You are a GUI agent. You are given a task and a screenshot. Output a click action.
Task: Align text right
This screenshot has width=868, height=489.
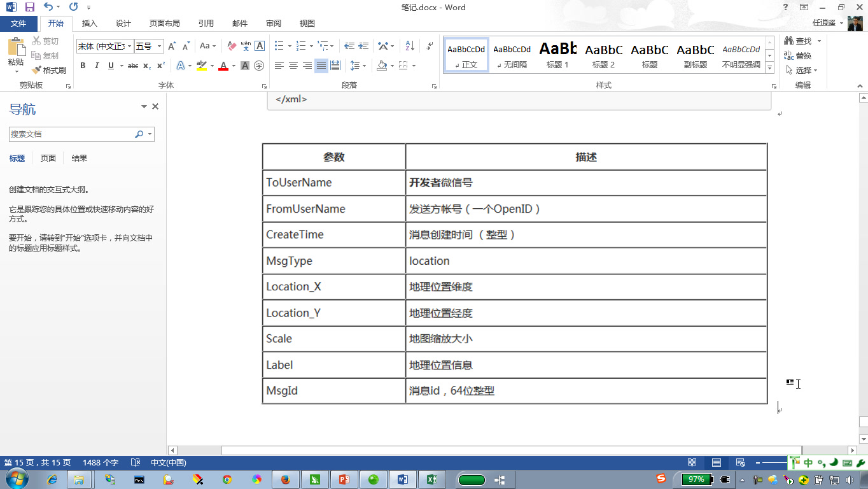pyautogui.click(x=307, y=66)
